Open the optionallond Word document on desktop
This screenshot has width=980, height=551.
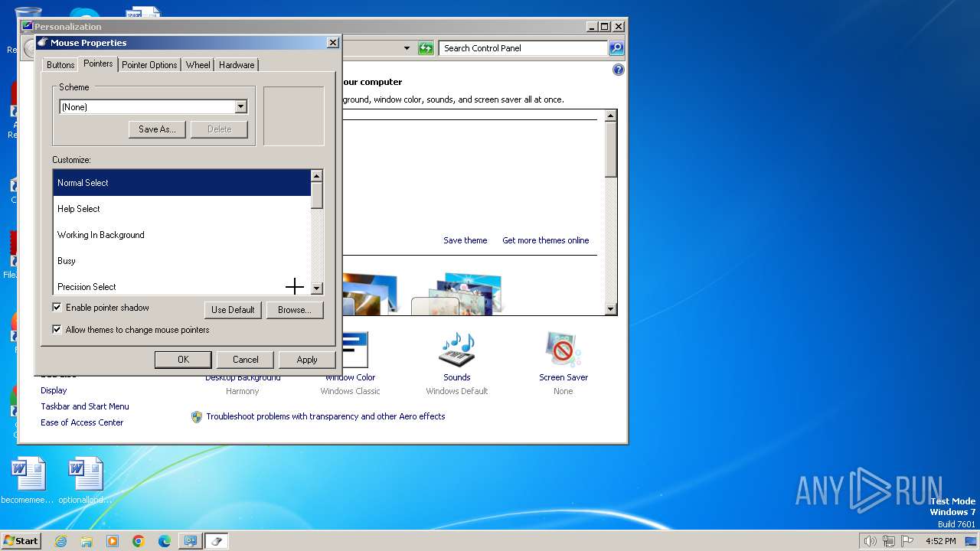[x=85, y=481]
